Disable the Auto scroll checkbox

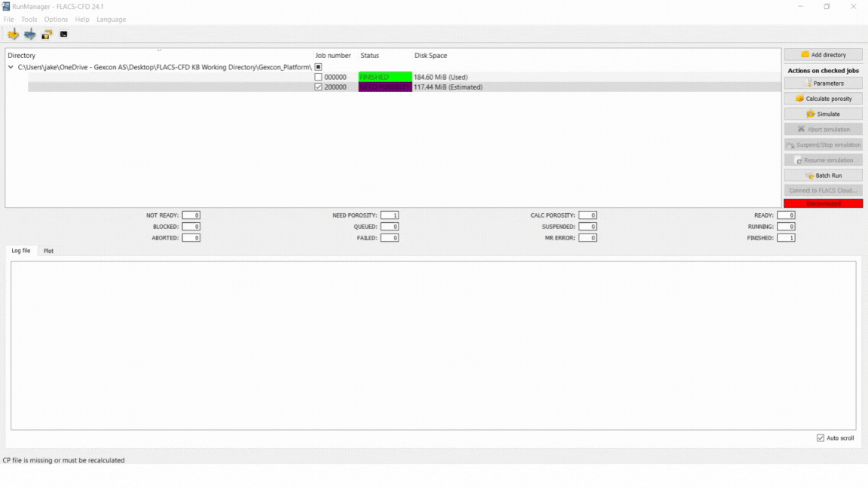pos(821,438)
